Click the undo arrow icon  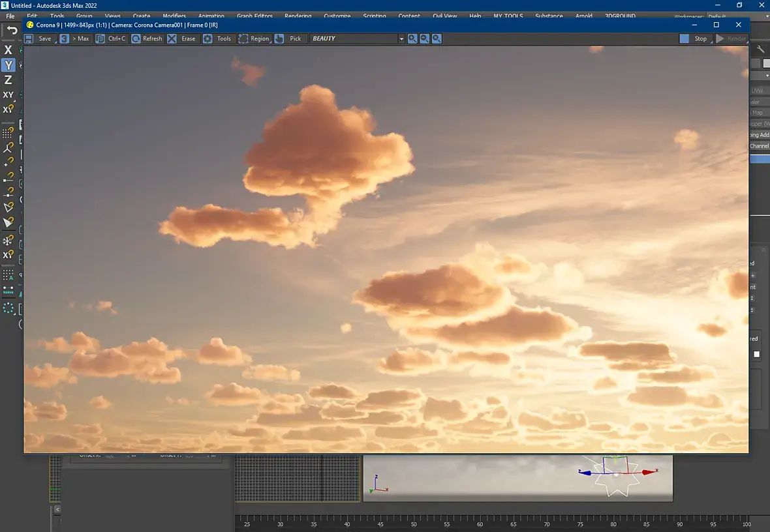point(12,30)
